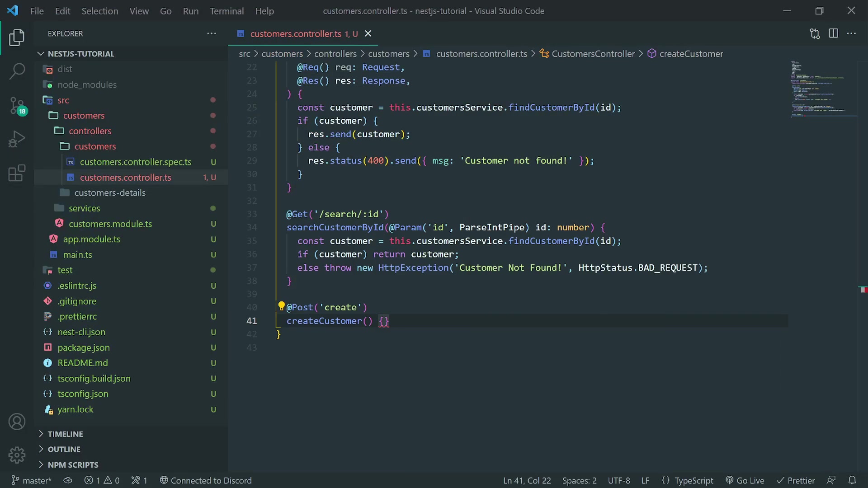Click LF end of line selector
This screenshot has height=488, width=868.
pos(645,480)
